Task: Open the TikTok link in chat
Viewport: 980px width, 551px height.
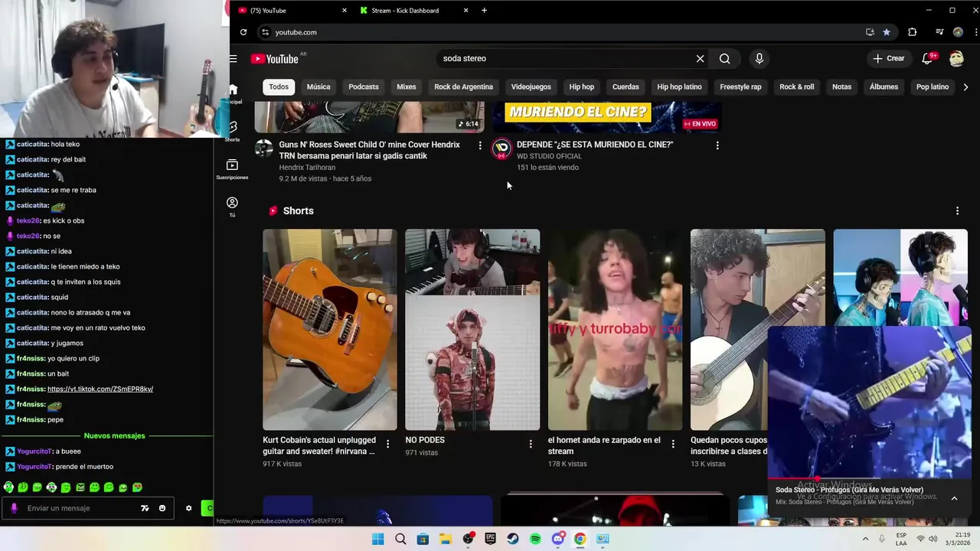Action: pos(100,389)
